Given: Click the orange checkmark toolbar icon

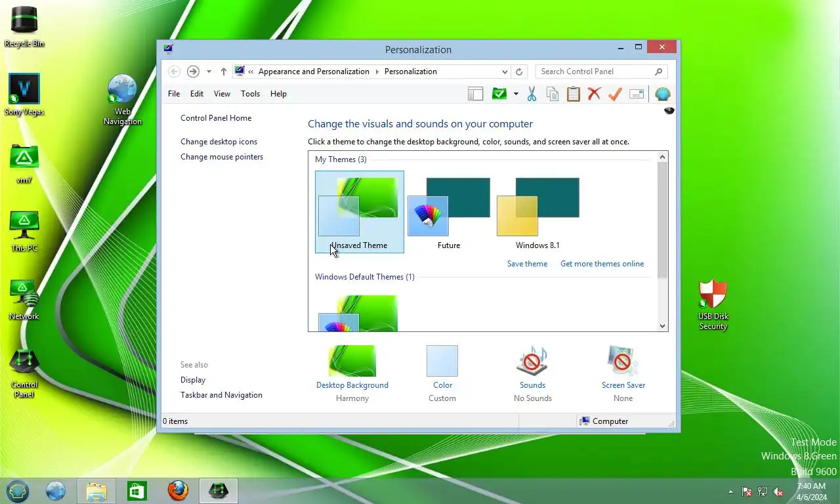Looking at the screenshot, I should click(x=615, y=94).
